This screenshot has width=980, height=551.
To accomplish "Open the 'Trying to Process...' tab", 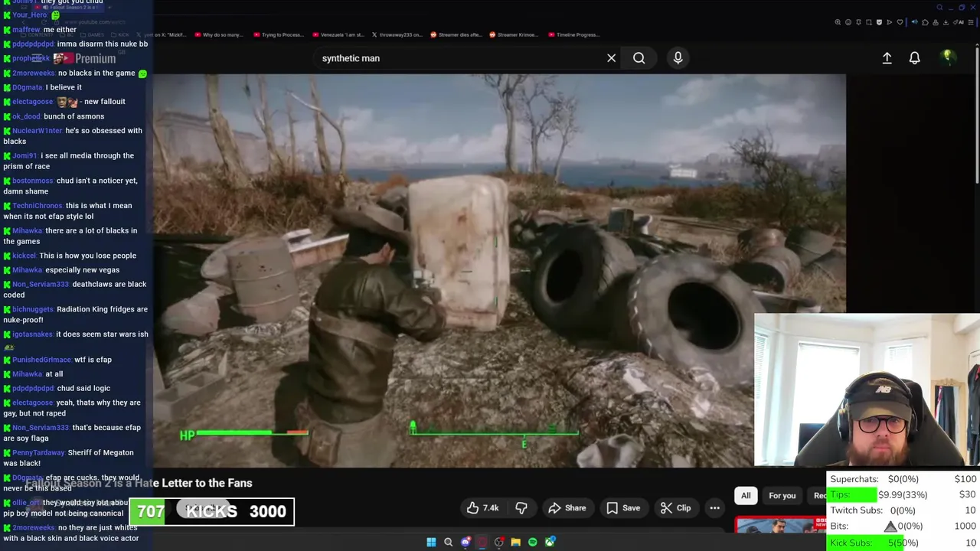I will coord(278,34).
